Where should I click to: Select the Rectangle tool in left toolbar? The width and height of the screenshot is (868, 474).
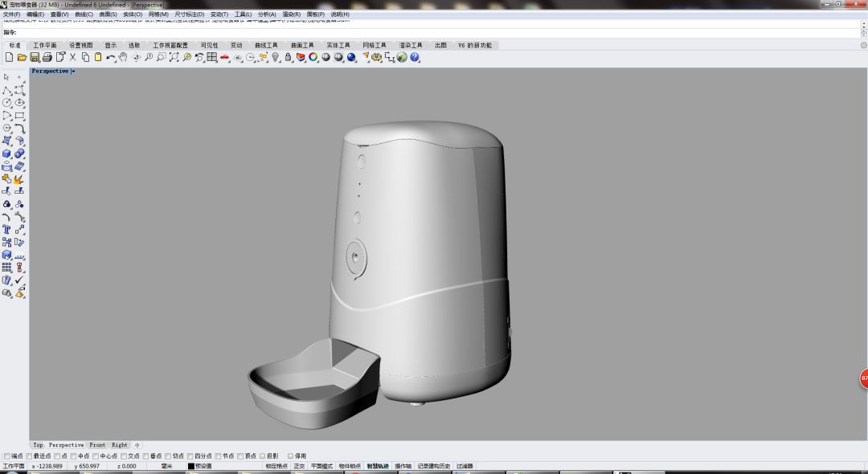[19, 116]
